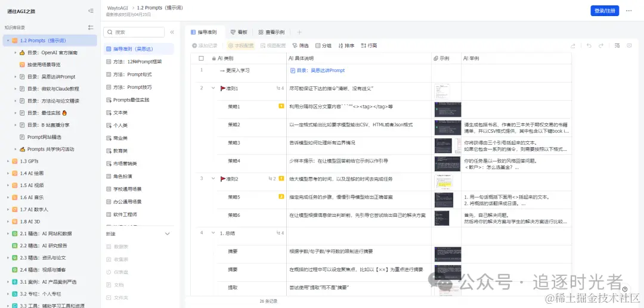Click the redo arrow icon
The image size is (644, 308).
601,46
